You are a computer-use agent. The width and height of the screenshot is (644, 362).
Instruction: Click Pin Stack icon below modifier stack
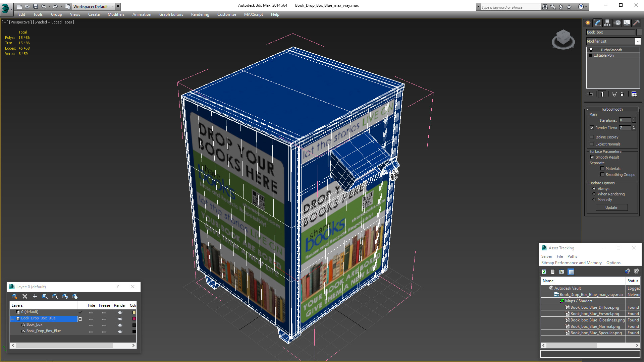pos(590,94)
